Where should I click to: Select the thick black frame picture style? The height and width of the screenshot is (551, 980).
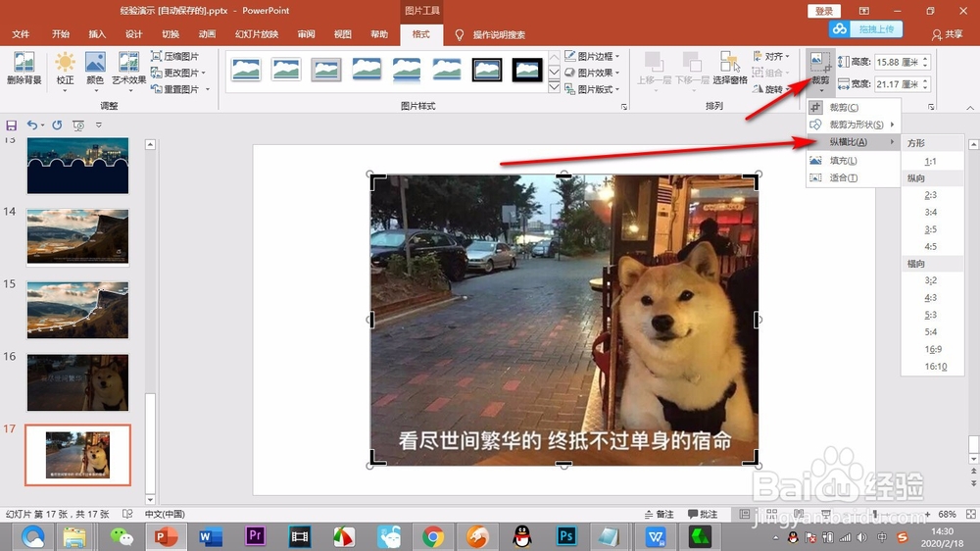527,70
